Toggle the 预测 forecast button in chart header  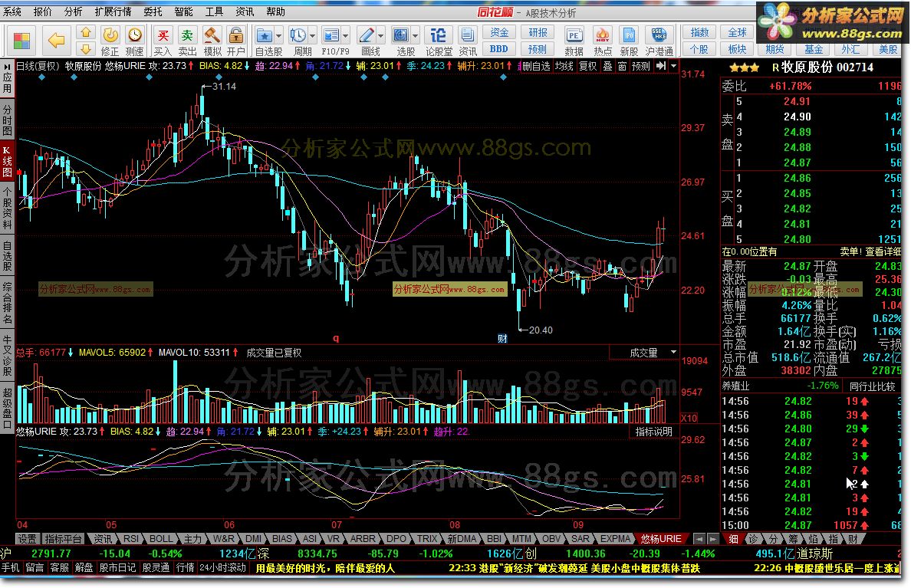click(641, 66)
